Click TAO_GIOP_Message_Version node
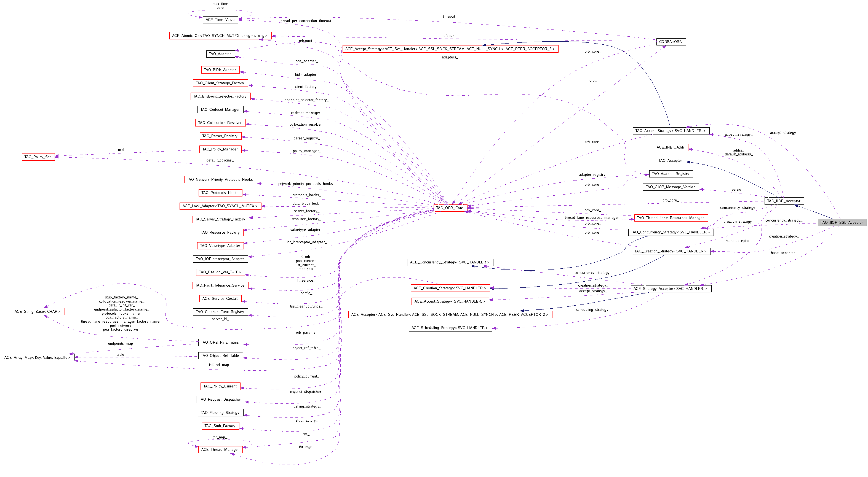 point(670,187)
